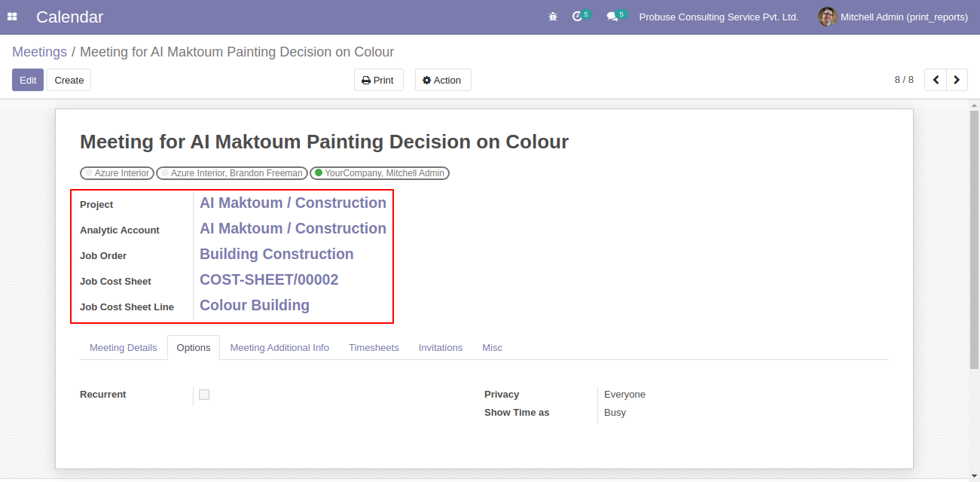Open Probuse Consulting Service company switcher
The width and height of the screenshot is (980, 482).
(x=719, y=17)
